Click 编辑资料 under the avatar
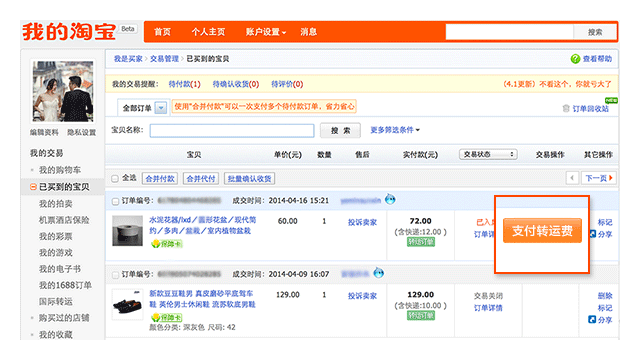 (44, 132)
